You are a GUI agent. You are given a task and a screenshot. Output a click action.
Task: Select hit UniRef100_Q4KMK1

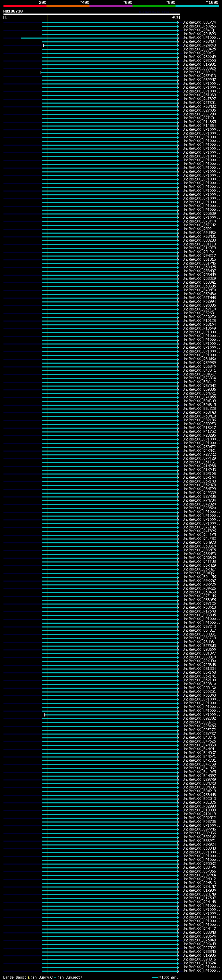[x=199, y=451]
